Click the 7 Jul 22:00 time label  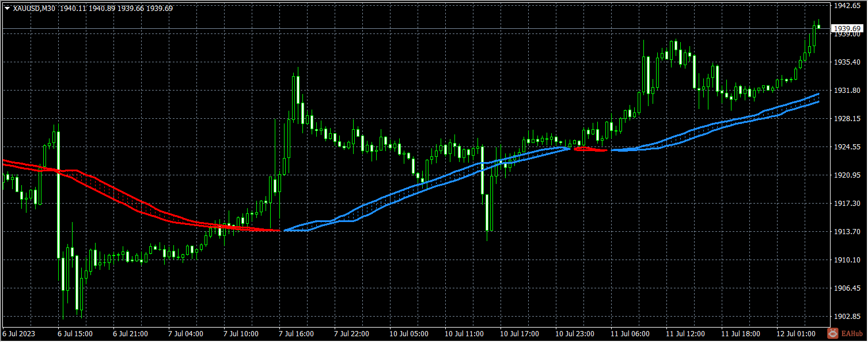click(351, 334)
